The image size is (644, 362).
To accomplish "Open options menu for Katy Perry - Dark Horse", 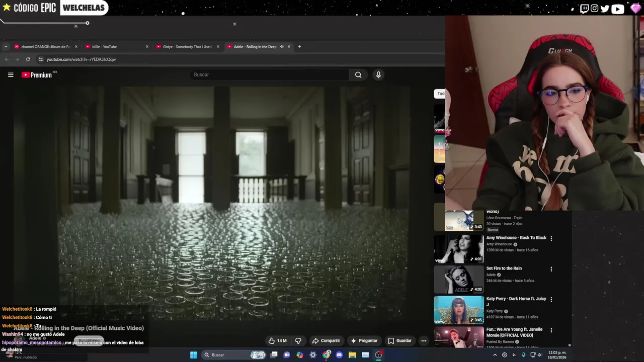I will pyautogui.click(x=551, y=299).
